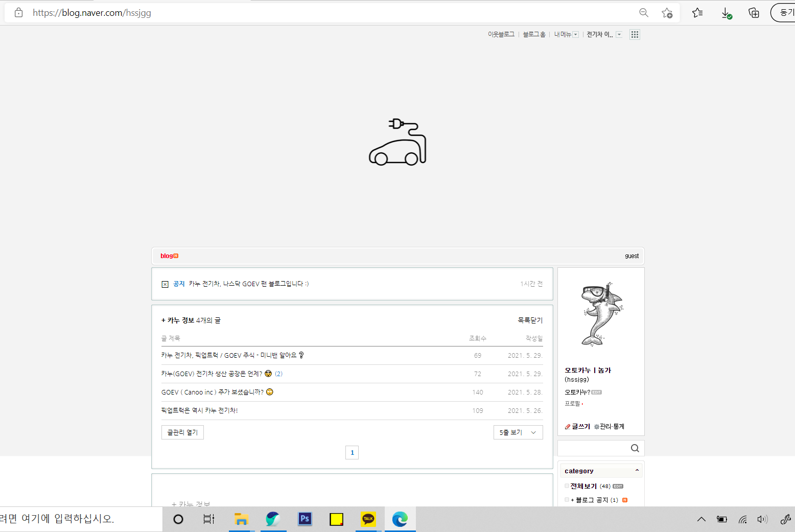Click 목록닫기 to collapse post list
The image size is (795, 532).
[x=530, y=320]
